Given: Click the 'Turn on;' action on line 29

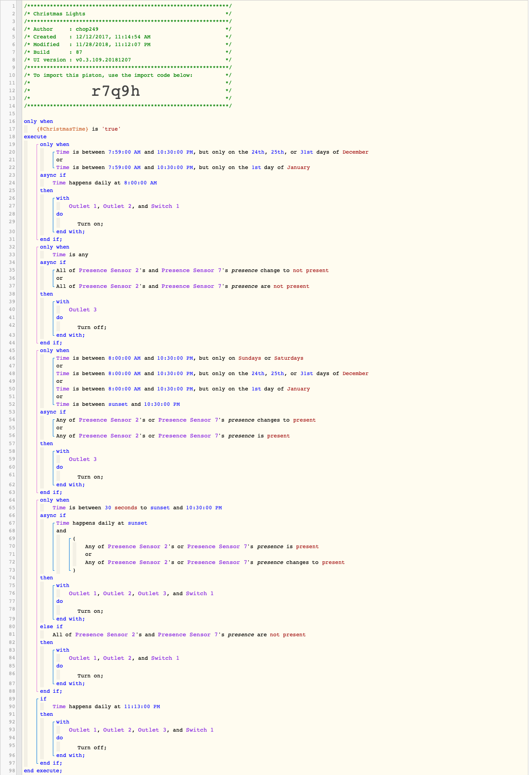Looking at the screenshot, I should (x=90, y=224).
